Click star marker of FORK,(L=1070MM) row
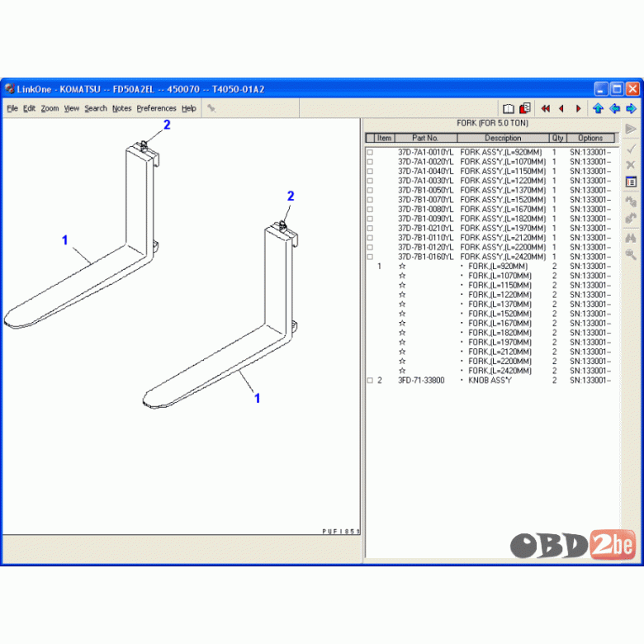This screenshot has height=644, width=644. [x=402, y=276]
